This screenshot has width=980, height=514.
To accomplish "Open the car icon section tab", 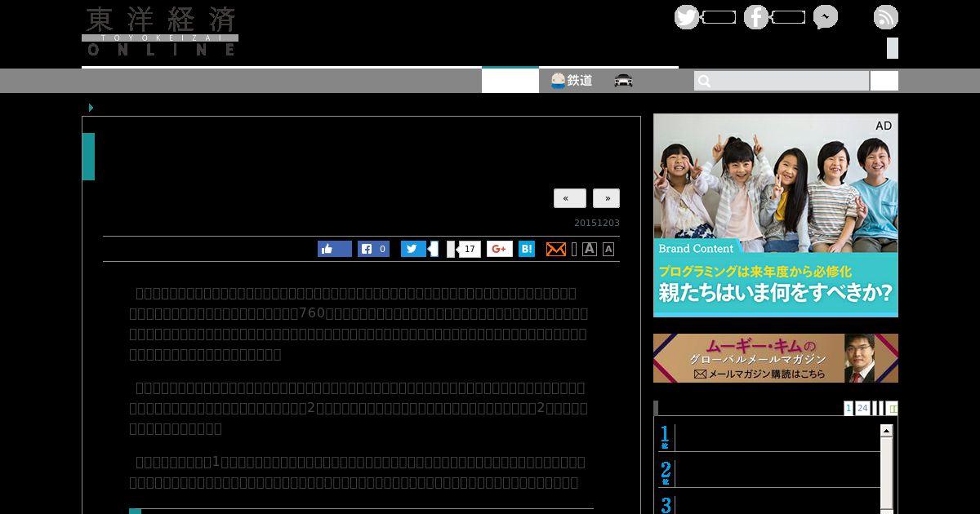I will [x=623, y=81].
